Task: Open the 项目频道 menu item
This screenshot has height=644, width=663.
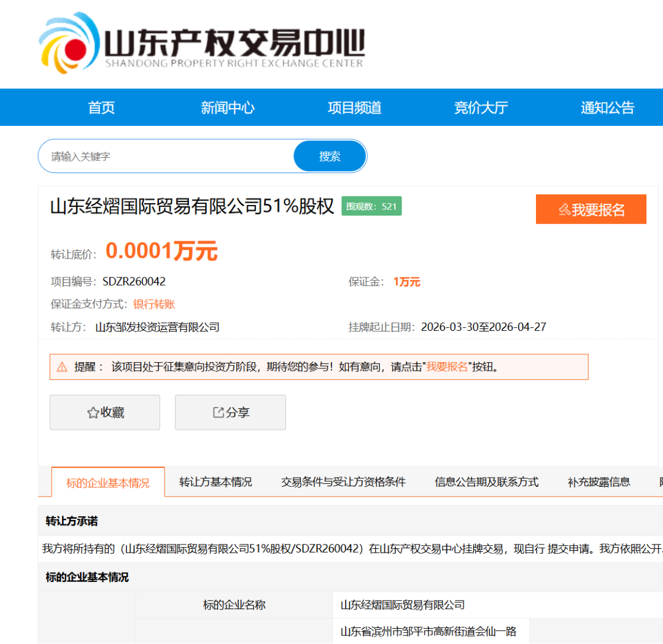Action: [354, 107]
